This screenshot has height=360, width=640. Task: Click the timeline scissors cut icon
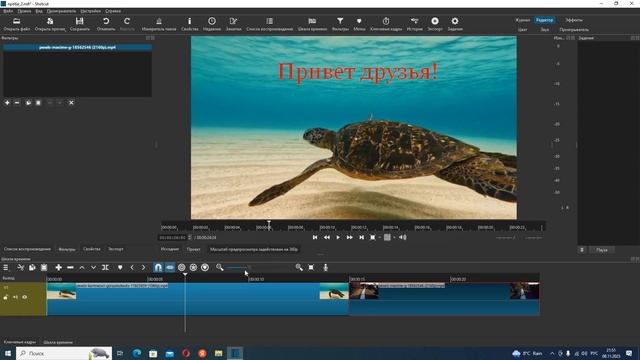tap(20, 267)
